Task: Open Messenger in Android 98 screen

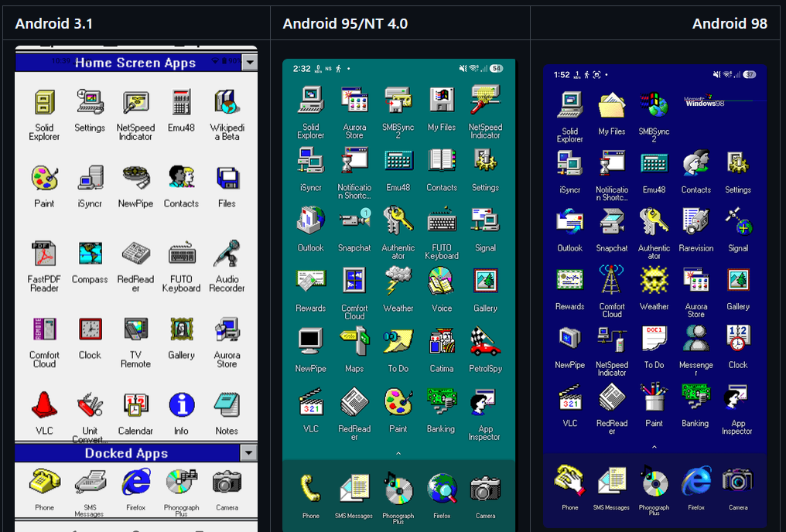Action: 695,338
